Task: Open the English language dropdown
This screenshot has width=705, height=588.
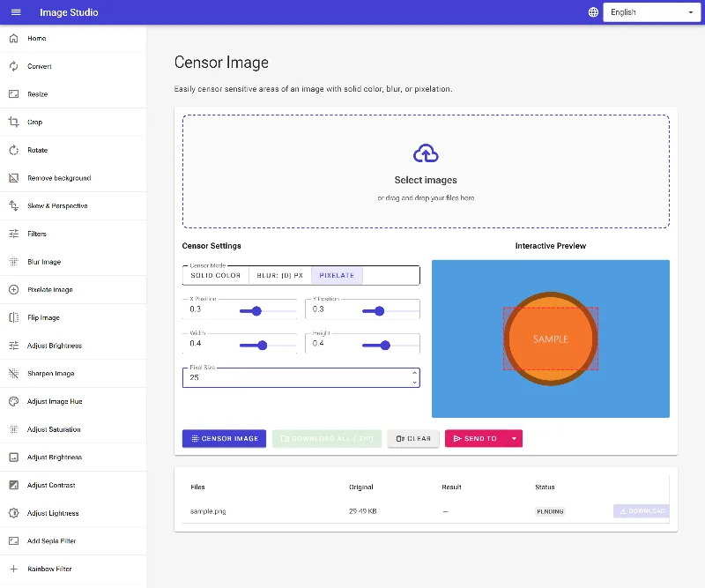Action: click(651, 12)
